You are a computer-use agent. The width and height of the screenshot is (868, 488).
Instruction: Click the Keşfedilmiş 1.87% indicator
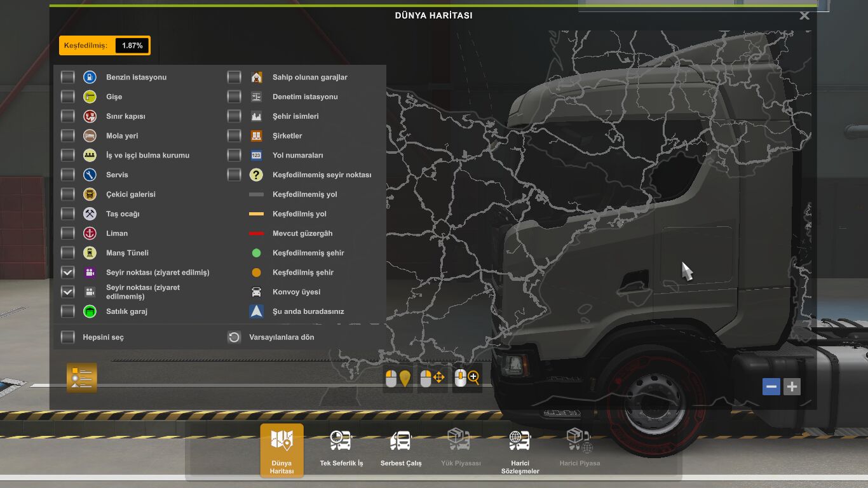tap(105, 46)
